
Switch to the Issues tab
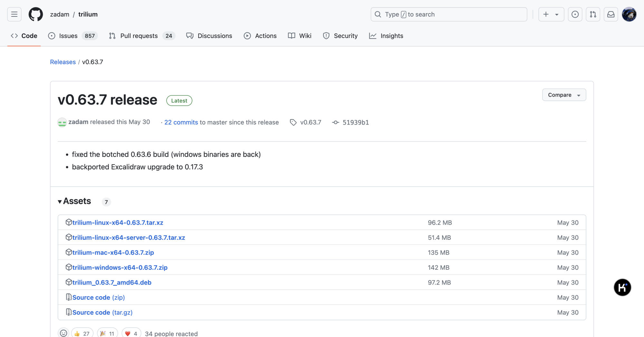tap(72, 36)
